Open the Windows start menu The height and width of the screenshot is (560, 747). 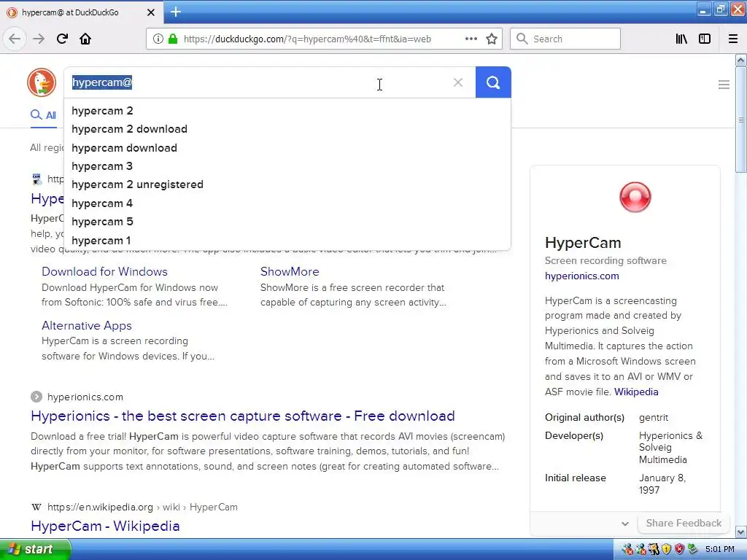click(x=35, y=550)
